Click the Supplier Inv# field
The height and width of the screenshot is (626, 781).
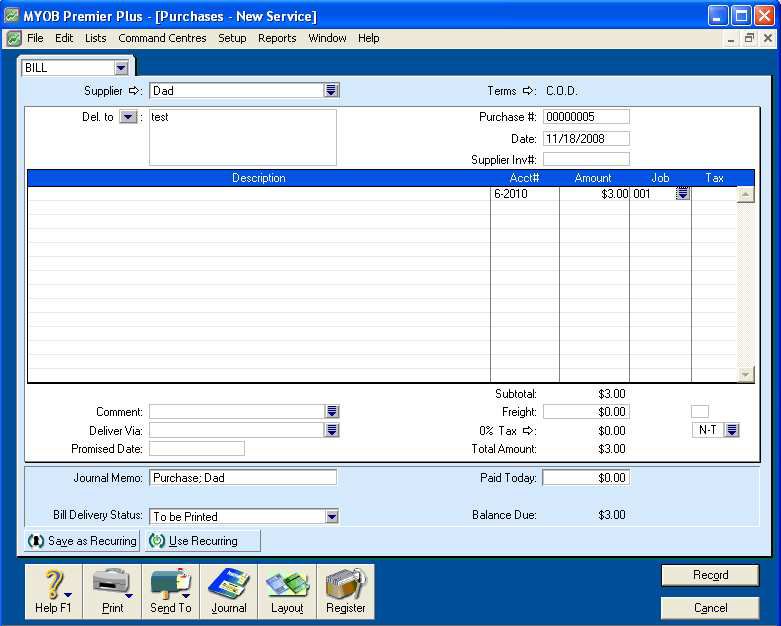click(586, 159)
